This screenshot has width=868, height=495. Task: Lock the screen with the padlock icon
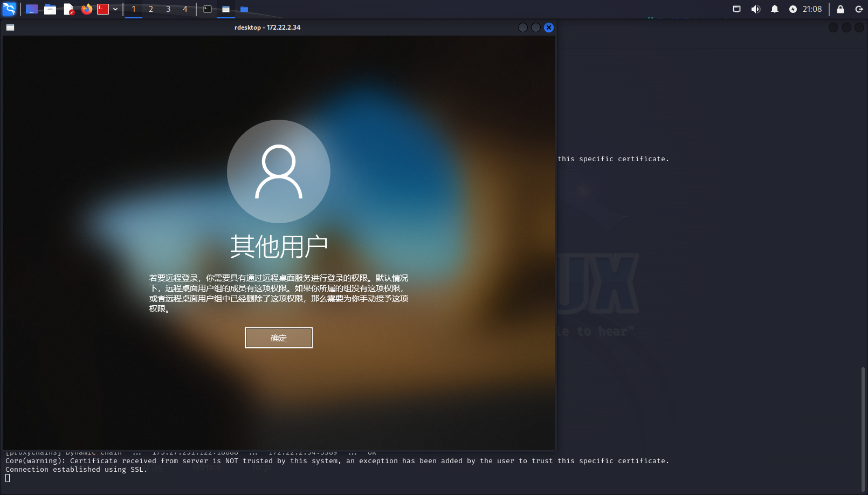coord(839,9)
